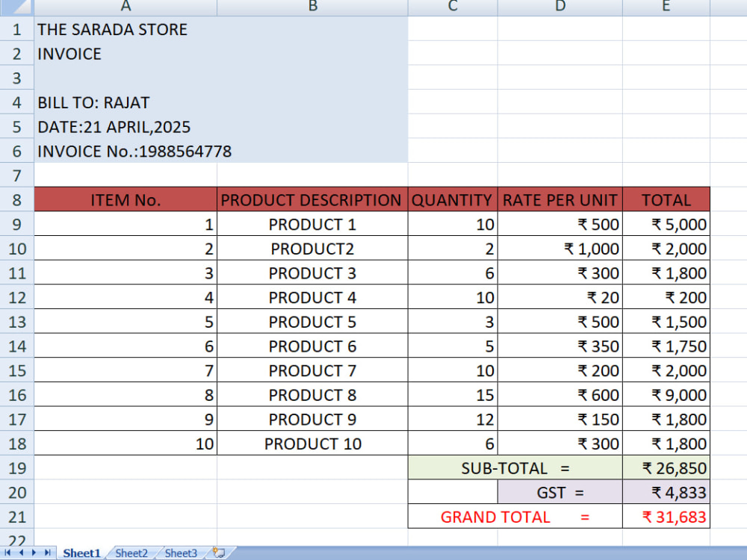Image resolution: width=747 pixels, height=560 pixels.
Task: Select the SUB-TOTAL = label cell
Action: (515, 467)
